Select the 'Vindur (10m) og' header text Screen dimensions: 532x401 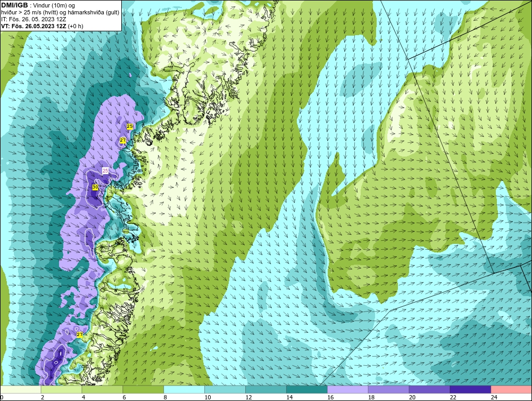click(x=55, y=6)
